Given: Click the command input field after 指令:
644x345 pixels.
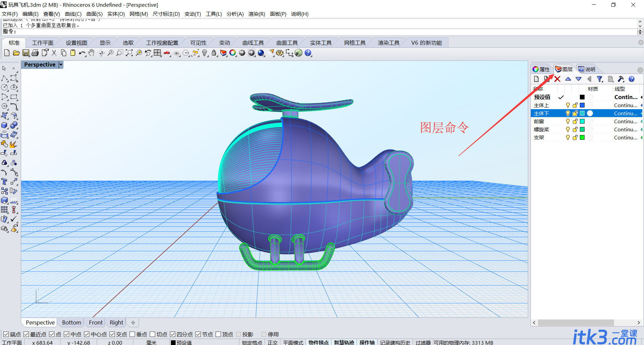Looking at the screenshot, I should tap(326, 32).
